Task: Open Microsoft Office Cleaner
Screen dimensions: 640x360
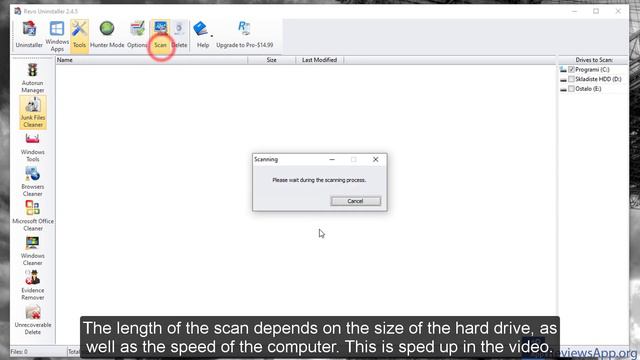Action: (x=33, y=216)
